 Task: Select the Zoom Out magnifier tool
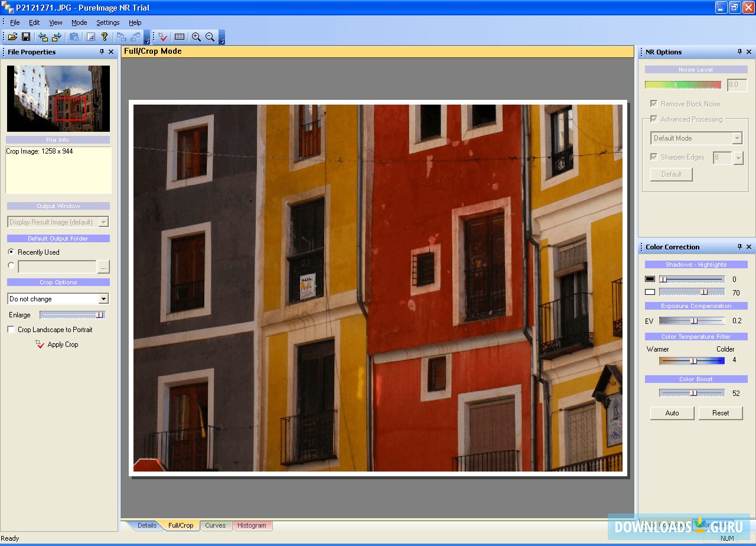coord(210,37)
